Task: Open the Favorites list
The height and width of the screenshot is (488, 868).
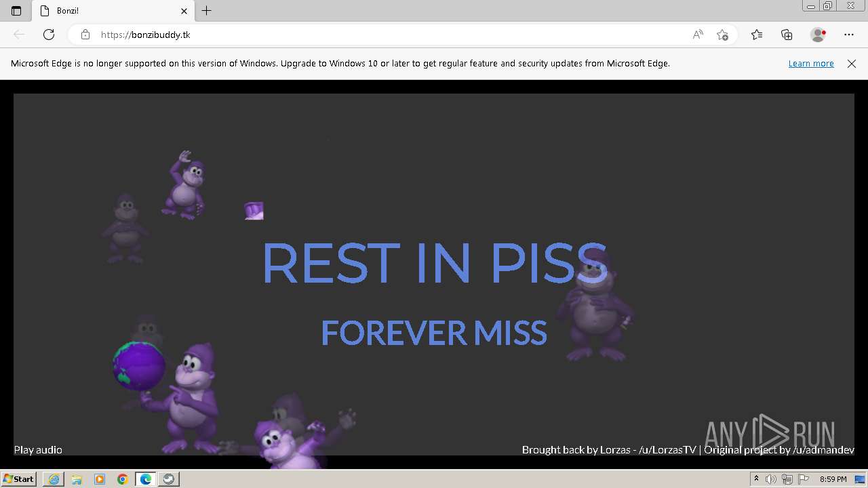Action: coord(757,35)
